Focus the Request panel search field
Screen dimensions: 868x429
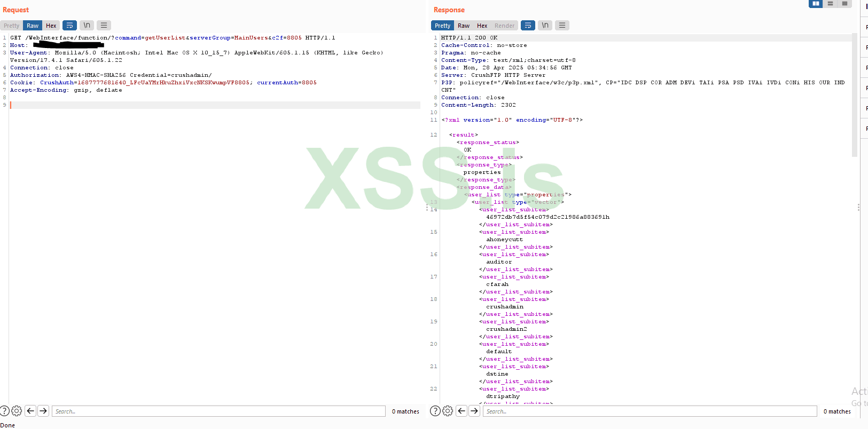(x=218, y=411)
